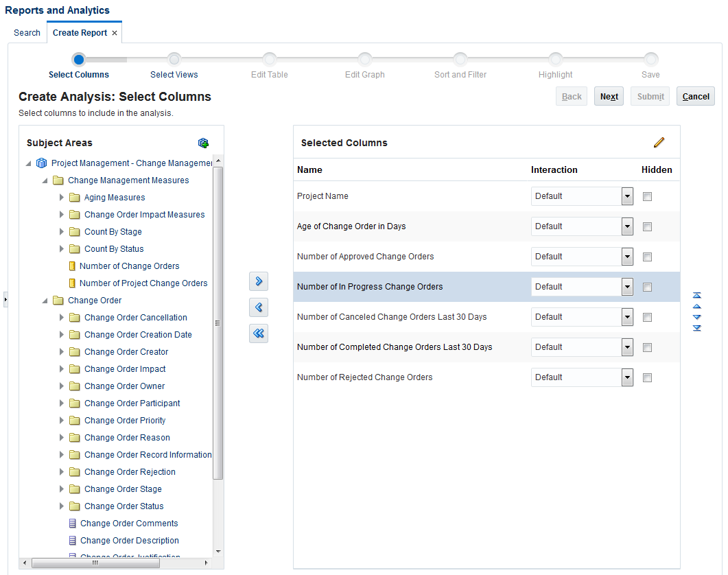Click the remove selected column left arrow

[259, 307]
